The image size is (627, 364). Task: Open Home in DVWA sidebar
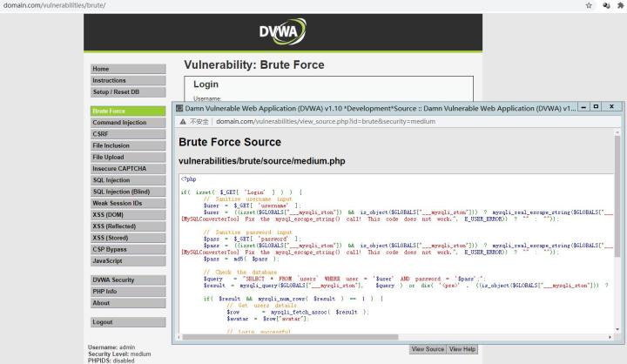click(128, 69)
